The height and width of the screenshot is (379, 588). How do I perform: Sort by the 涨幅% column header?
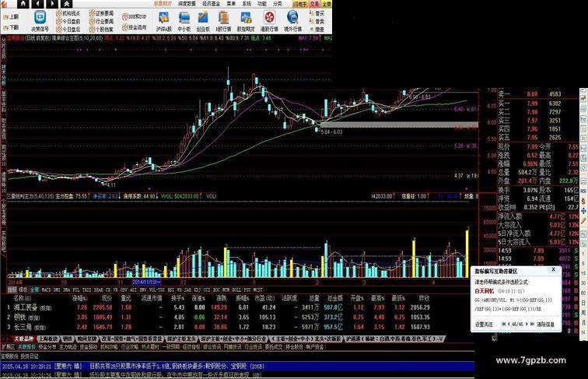coord(79,298)
